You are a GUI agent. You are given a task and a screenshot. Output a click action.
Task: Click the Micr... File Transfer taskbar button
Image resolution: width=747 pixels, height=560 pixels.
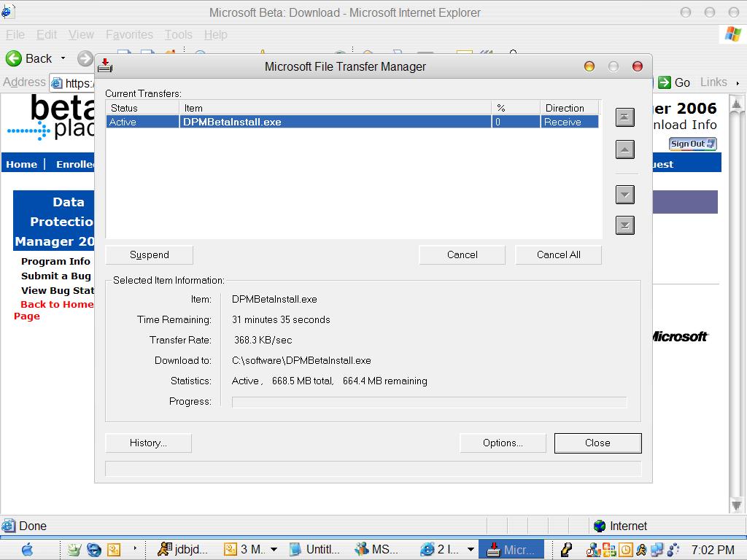511,550
